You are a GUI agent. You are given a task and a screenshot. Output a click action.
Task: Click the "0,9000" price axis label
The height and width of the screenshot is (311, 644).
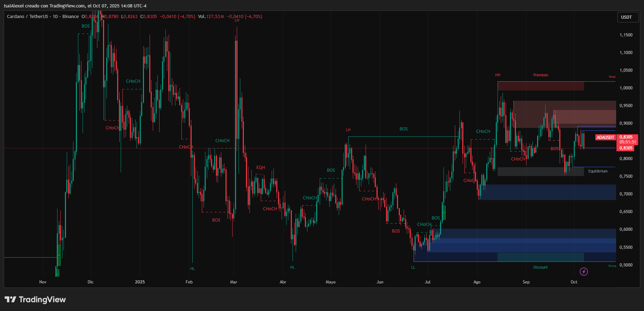626,123
